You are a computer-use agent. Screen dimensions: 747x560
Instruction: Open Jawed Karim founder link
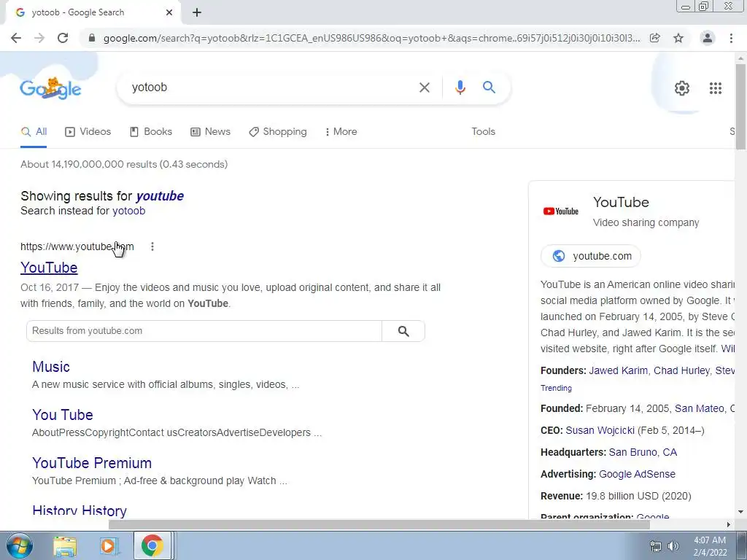click(619, 371)
